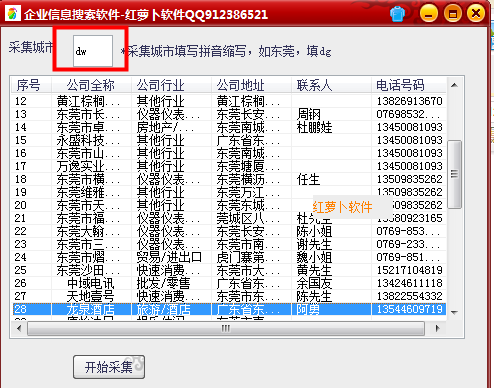Click the vertical scrollbar up arrow

tap(454, 85)
